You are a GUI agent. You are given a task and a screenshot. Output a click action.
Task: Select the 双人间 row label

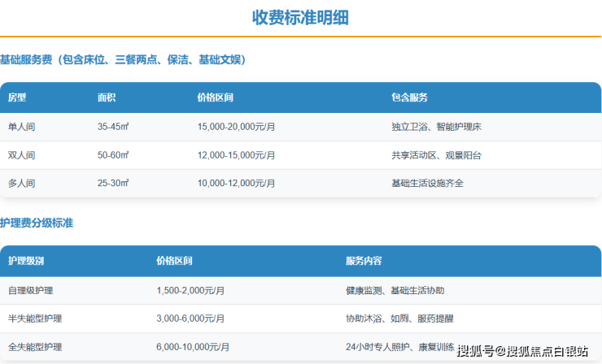(x=22, y=155)
